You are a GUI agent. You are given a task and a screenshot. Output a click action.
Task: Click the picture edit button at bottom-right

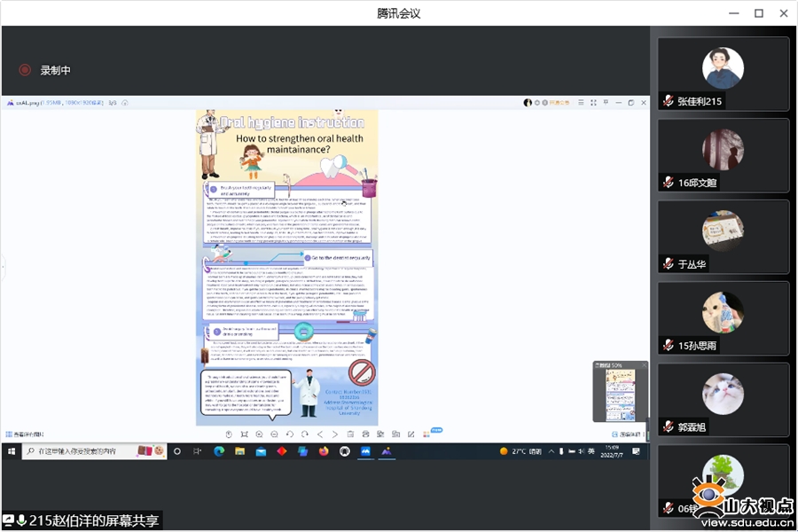point(629,434)
